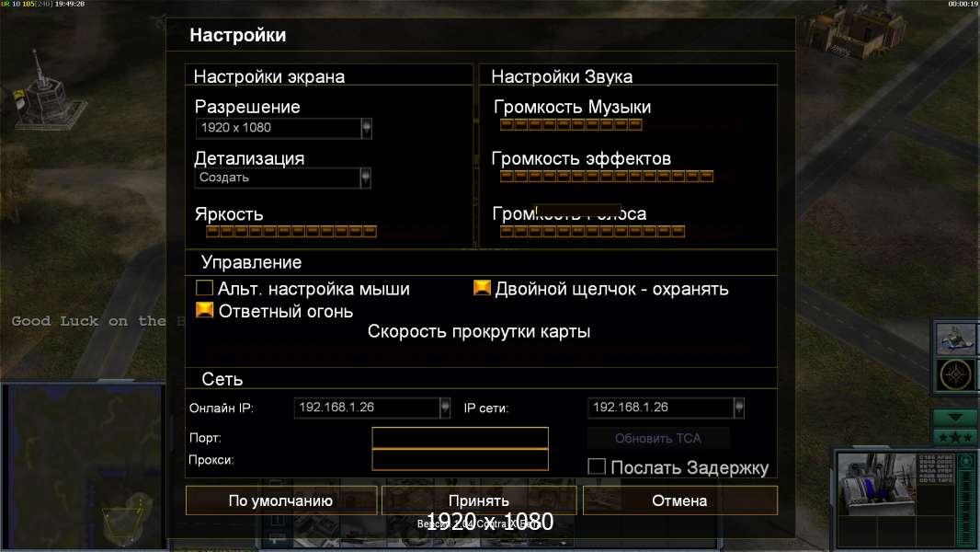The height and width of the screenshot is (552, 980).
Task: Click the green down-arrow icon
Action: pos(955,418)
